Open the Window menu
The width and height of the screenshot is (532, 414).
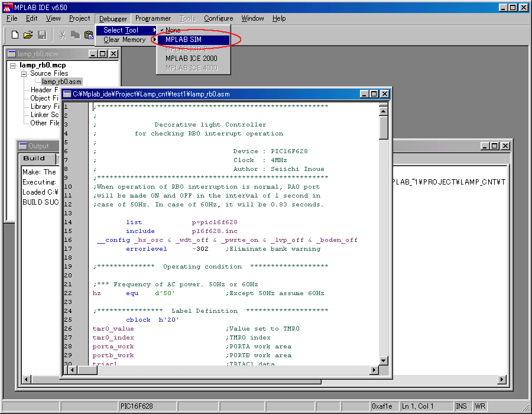tap(252, 18)
